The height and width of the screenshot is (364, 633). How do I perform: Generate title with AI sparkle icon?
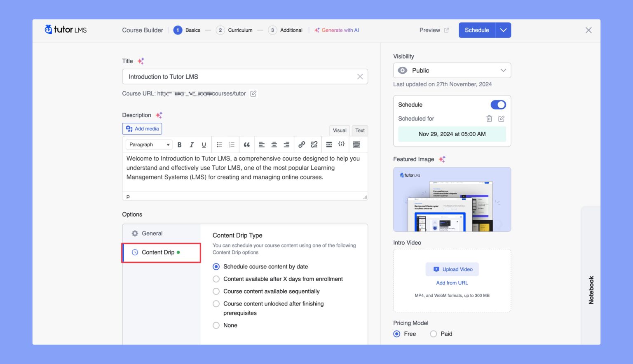141,61
